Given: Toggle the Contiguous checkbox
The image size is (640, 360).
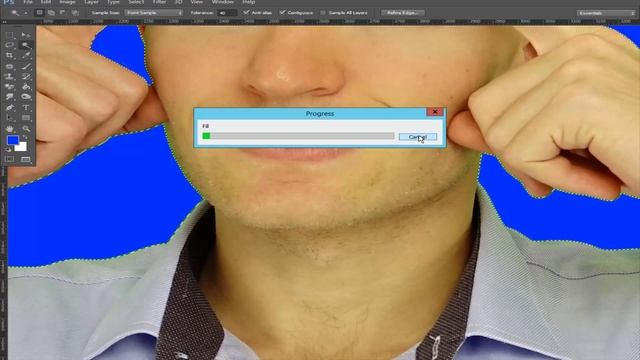Looking at the screenshot, I should tap(282, 13).
